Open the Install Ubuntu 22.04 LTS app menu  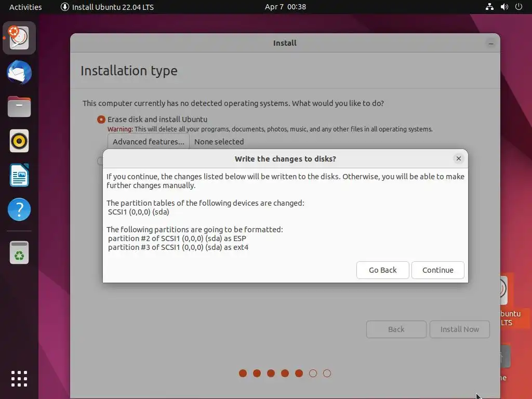[x=107, y=7]
